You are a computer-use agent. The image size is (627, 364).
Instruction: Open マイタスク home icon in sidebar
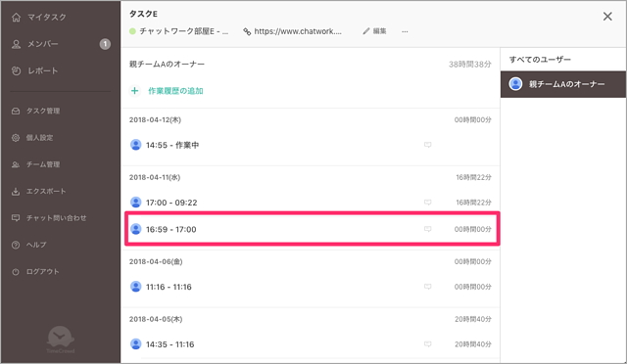[16, 18]
